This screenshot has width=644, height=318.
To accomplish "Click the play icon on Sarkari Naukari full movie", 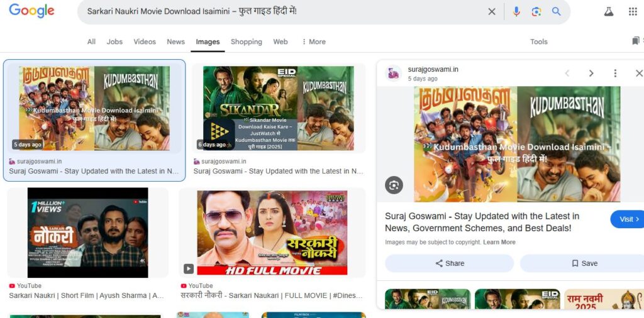I will 189,269.
